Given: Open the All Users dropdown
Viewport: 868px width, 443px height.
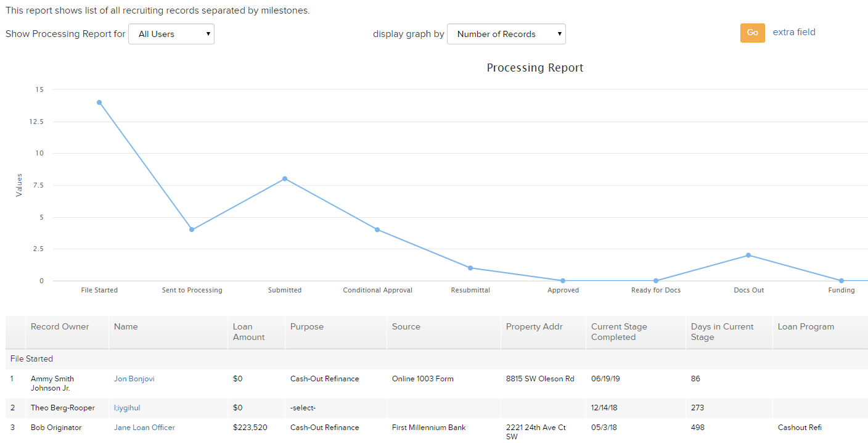Looking at the screenshot, I should (x=171, y=34).
